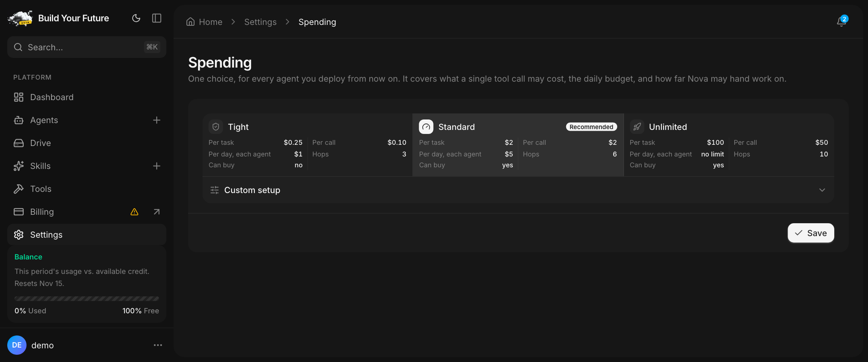The image size is (868, 362).
Task: Open the demo user options menu
Action: click(158, 345)
